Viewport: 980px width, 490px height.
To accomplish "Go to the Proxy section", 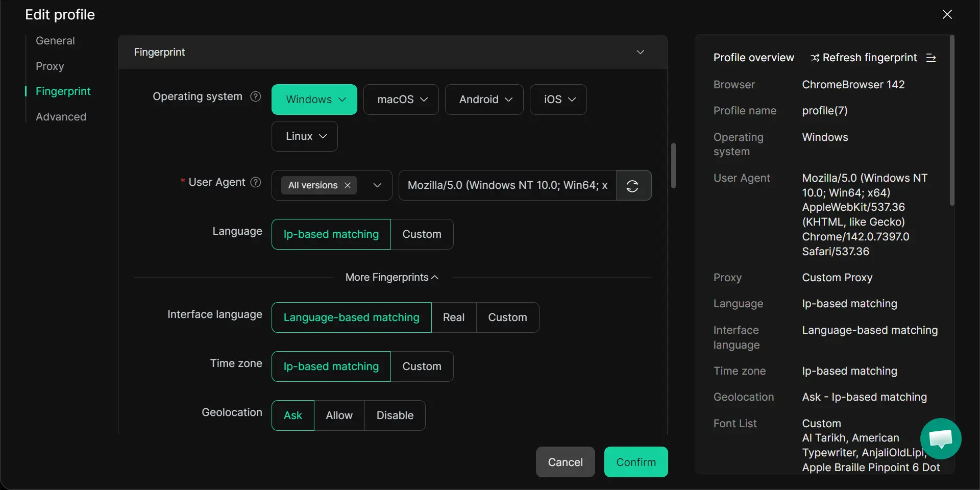I will click(50, 66).
